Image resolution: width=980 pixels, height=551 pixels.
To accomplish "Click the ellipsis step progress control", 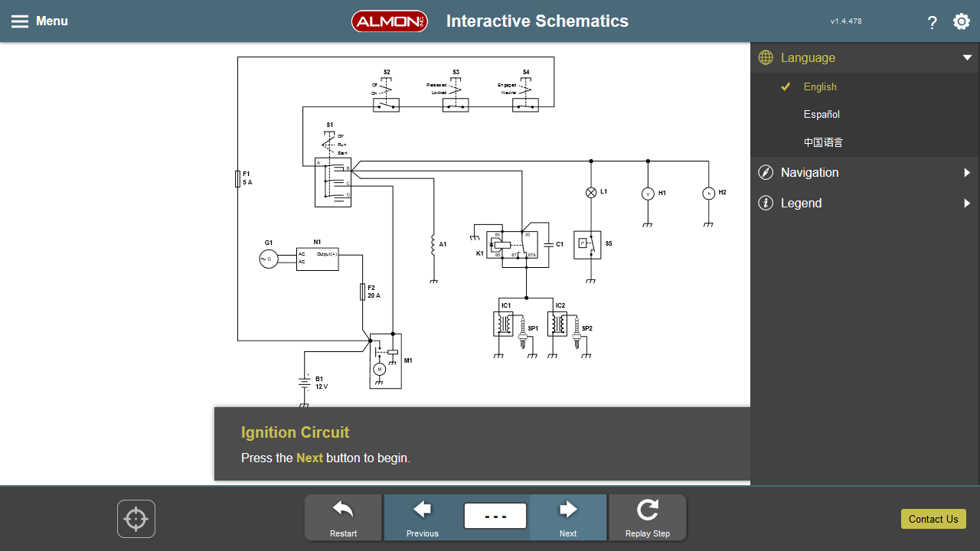I will [495, 516].
